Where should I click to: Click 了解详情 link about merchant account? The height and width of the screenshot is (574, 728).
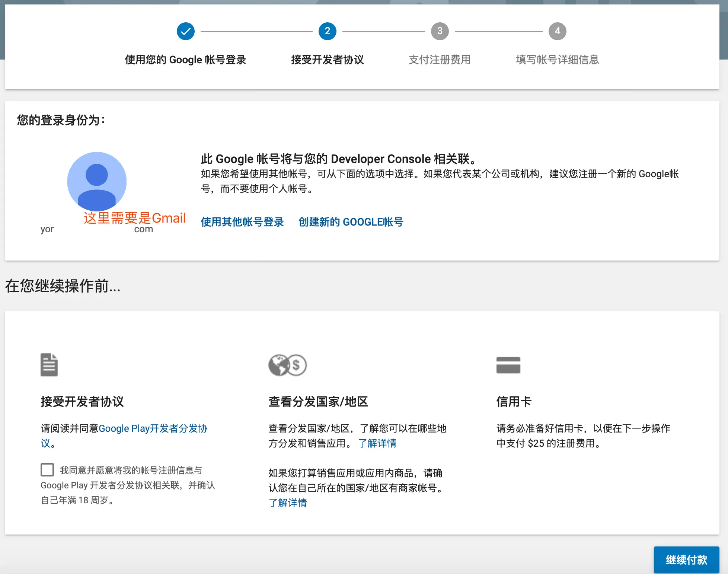pos(288,503)
